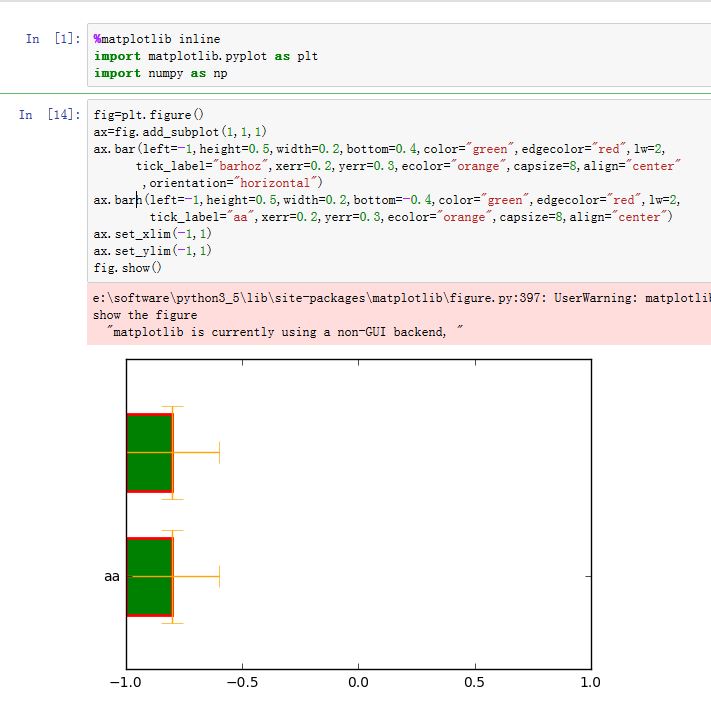Image resolution: width=711 pixels, height=706 pixels.
Task: Click the 'non-GUI backend' warning message
Action: click(x=285, y=332)
